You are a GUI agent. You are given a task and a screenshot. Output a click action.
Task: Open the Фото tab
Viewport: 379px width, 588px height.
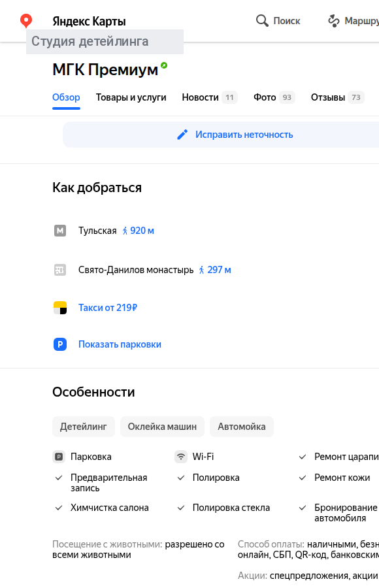coord(274,97)
